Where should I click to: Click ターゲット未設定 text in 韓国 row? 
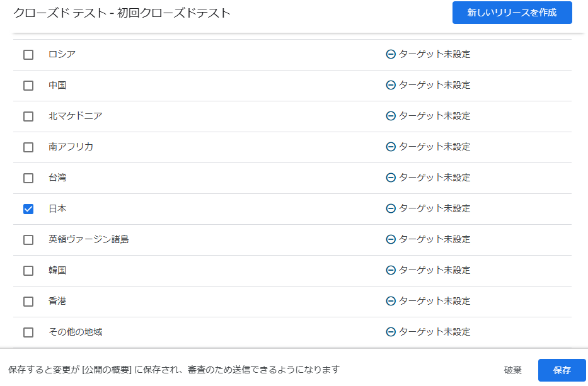(434, 270)
